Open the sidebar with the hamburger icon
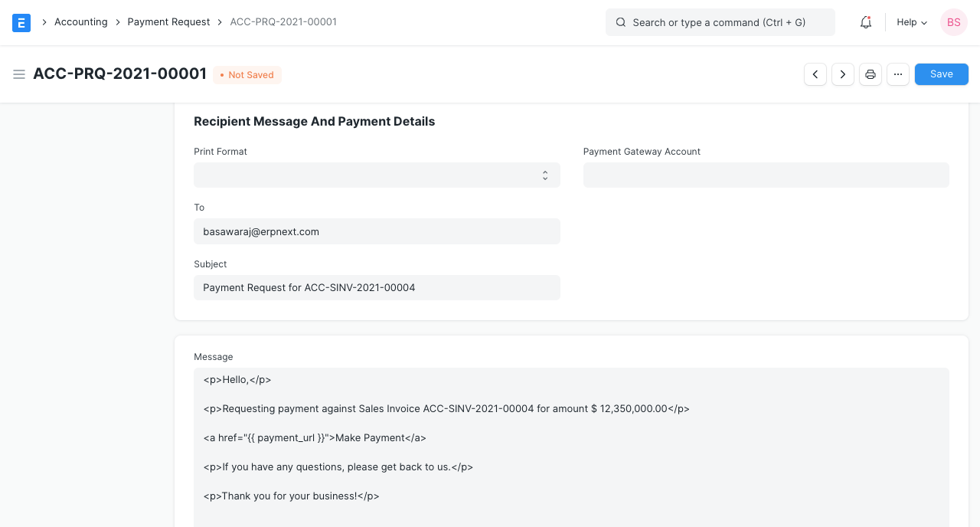Image resolution: width=980 pixels, height=527 pixels. coord(19,74)
